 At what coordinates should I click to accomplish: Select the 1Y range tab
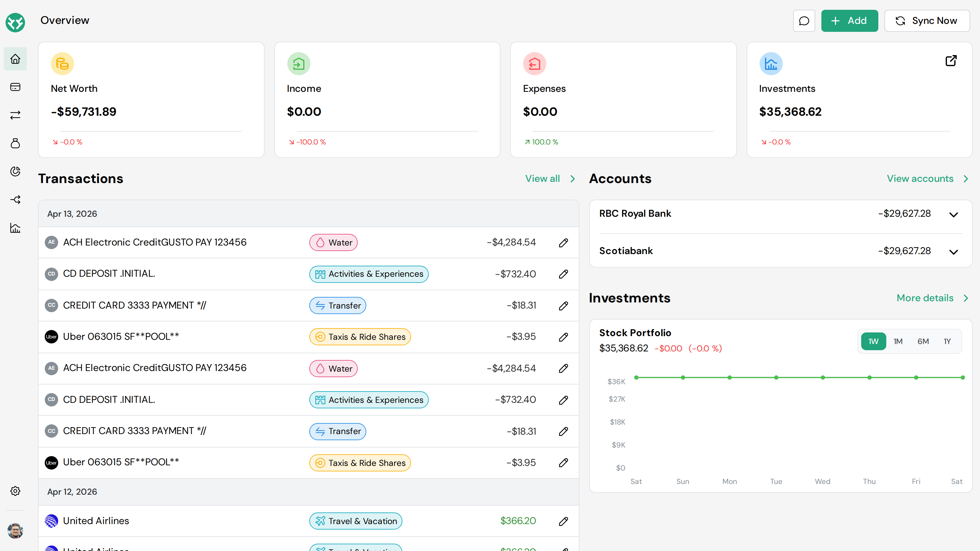click(947, 342)
